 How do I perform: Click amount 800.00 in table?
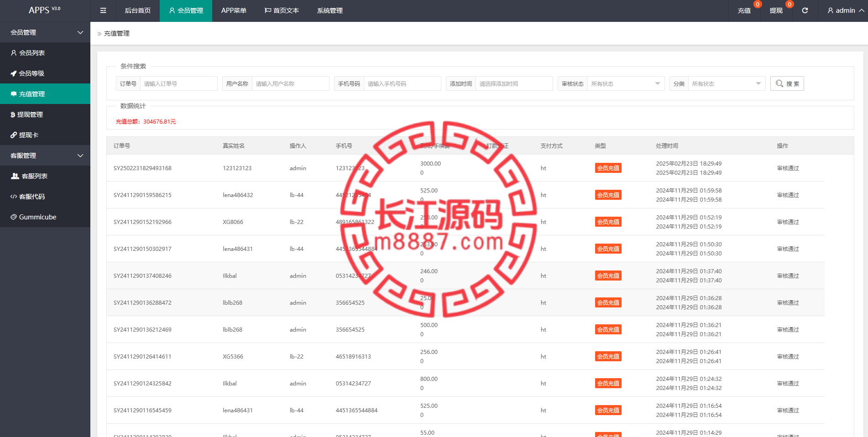point(429,379)
